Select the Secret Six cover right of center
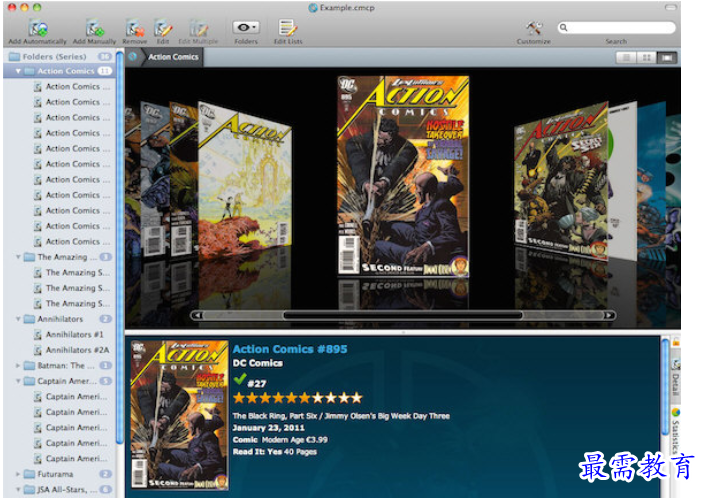 tap(561, 182)
